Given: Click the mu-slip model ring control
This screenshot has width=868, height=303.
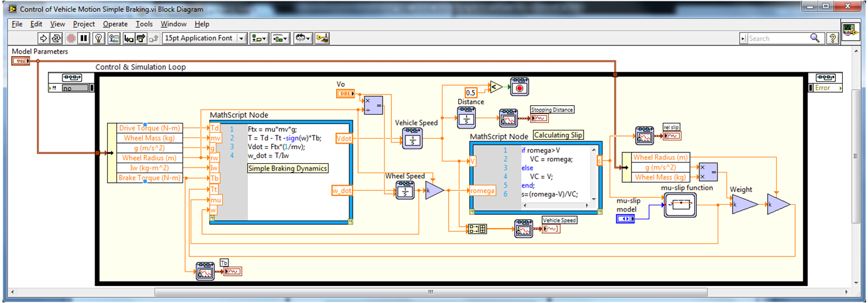Looking at the screenshot, I should tap(625, 218).
